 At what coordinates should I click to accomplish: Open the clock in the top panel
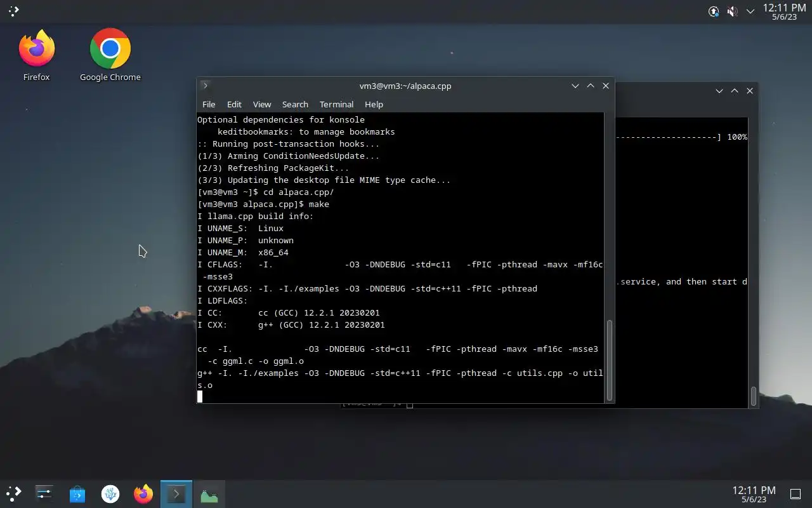pyautogui.click(x=784, y=11)
